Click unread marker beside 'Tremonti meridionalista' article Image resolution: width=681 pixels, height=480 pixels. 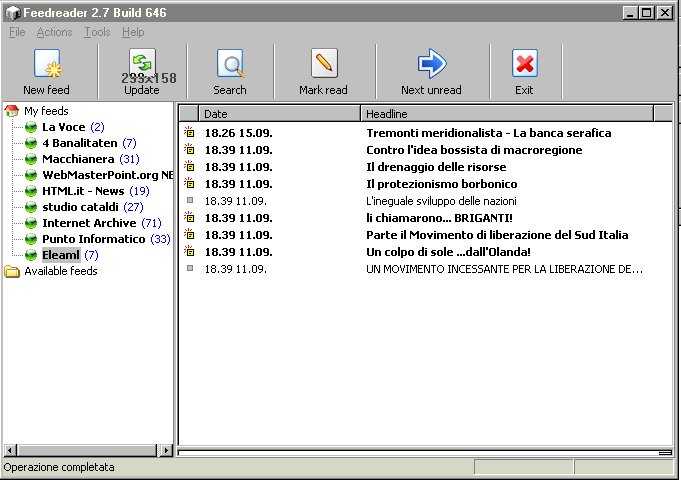189,133
